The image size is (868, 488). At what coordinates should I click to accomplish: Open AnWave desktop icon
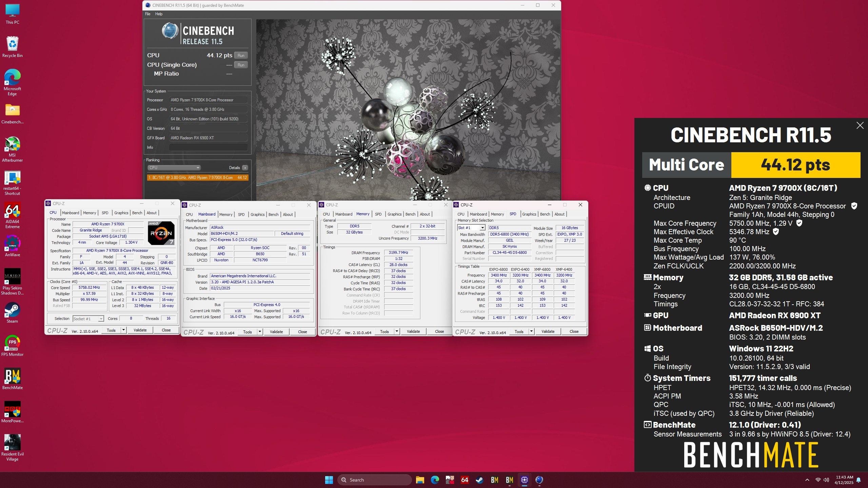13,246
